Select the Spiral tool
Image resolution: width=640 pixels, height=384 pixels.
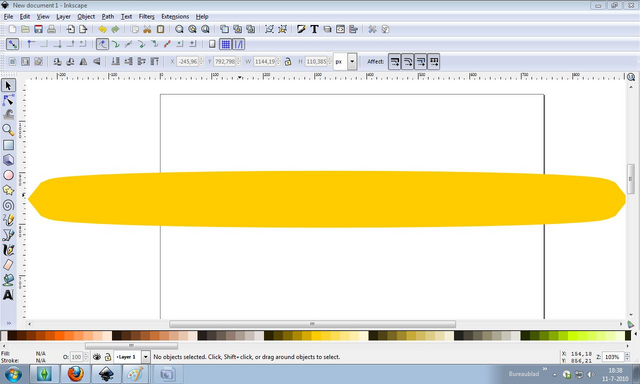pos(8,205)
